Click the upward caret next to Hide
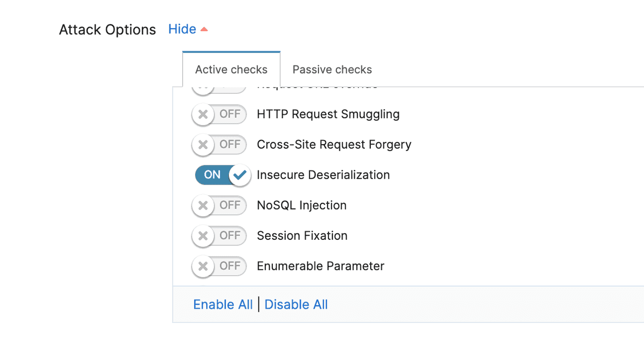 tap(204, 29)
